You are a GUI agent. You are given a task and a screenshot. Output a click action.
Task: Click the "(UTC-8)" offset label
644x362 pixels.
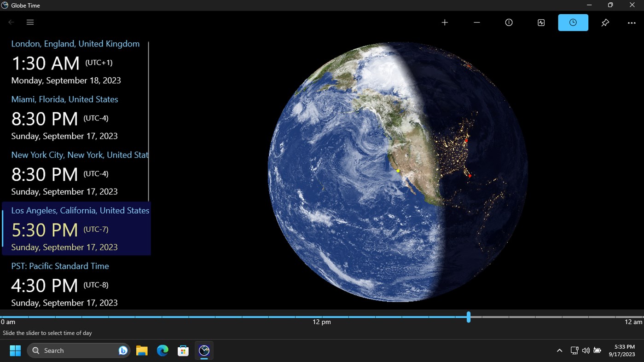point(96,285)
